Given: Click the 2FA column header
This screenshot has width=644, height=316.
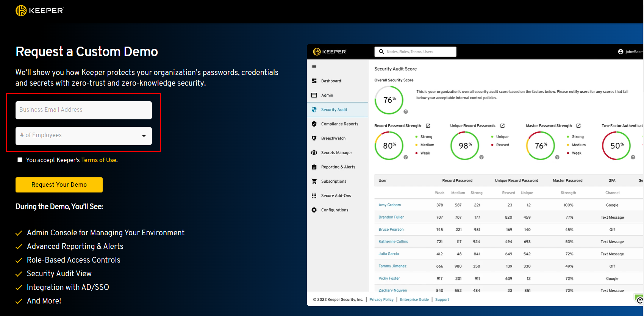Looking at the screenshot, I should coord(612,180).
